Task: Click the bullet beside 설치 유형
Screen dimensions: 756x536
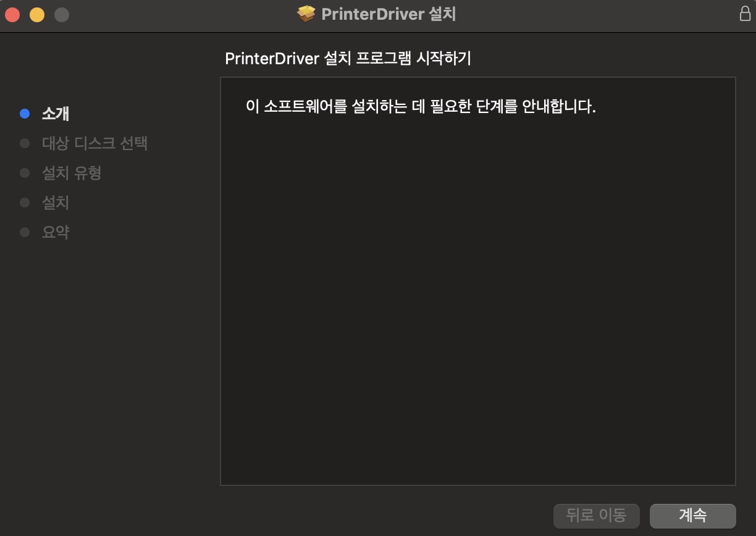Action: point(25,173)
